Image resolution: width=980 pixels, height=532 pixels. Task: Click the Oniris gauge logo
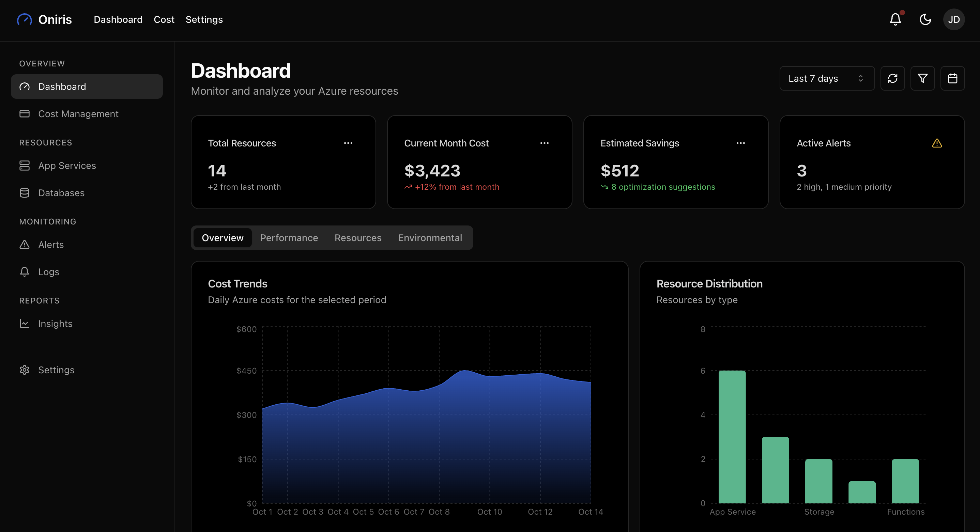25,19
